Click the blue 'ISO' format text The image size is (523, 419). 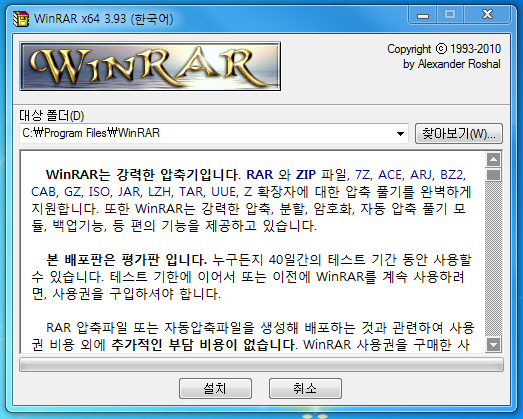point(99,192)
